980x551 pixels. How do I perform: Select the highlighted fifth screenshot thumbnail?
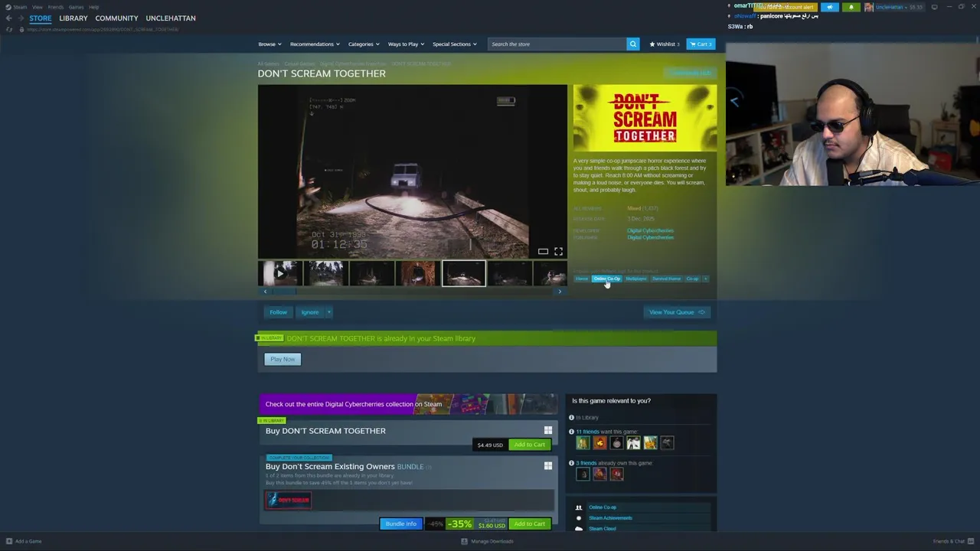click(463, 273)
